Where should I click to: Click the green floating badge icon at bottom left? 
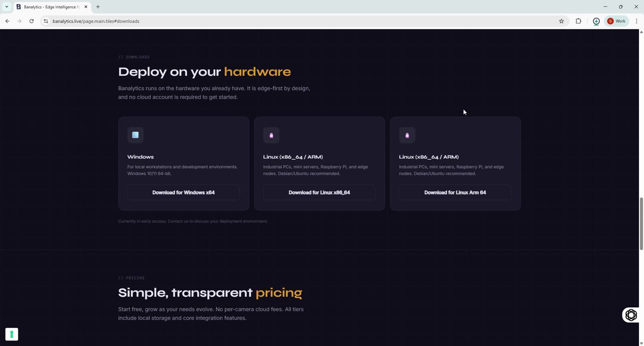click(11, 334)
